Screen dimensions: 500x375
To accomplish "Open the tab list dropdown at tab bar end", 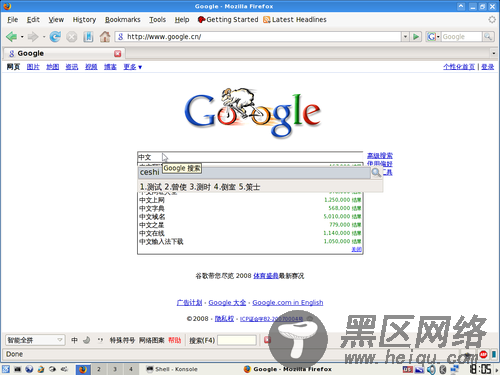I will 494,53.
